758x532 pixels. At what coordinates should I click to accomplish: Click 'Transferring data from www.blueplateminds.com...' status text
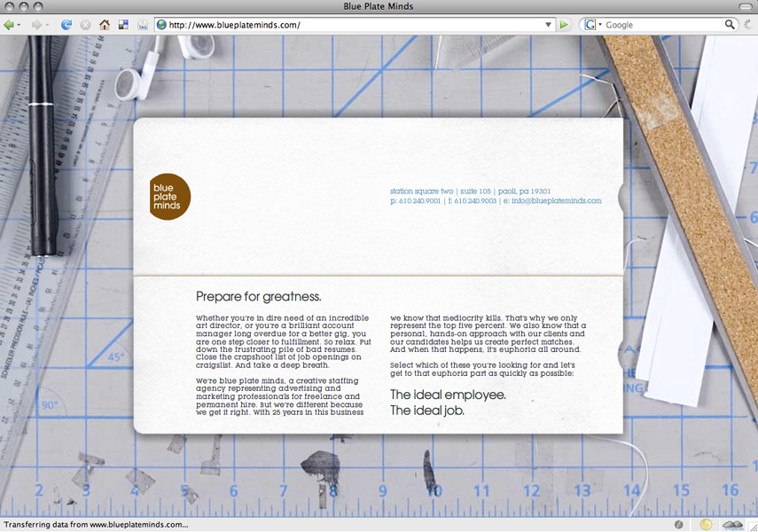pyautogui.click(x=96, y=525)
